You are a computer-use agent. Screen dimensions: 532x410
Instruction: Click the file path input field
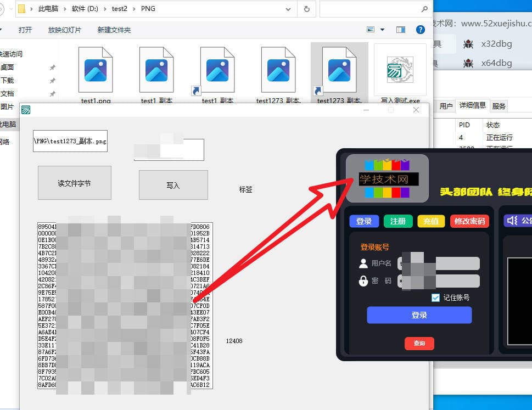coord(70,141)
